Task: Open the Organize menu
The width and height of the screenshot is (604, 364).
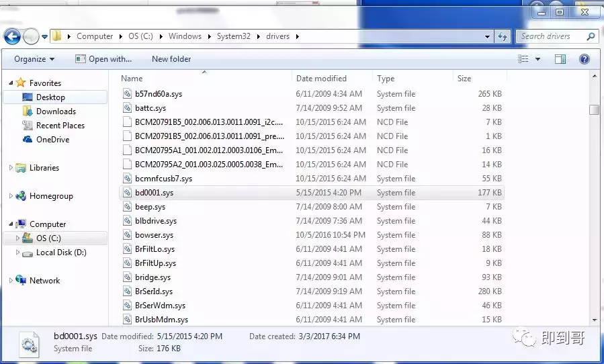Action: (34, 59)
